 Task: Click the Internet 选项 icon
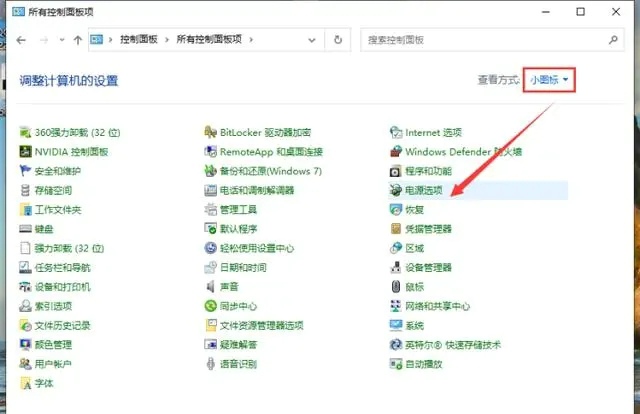point(396,132)
